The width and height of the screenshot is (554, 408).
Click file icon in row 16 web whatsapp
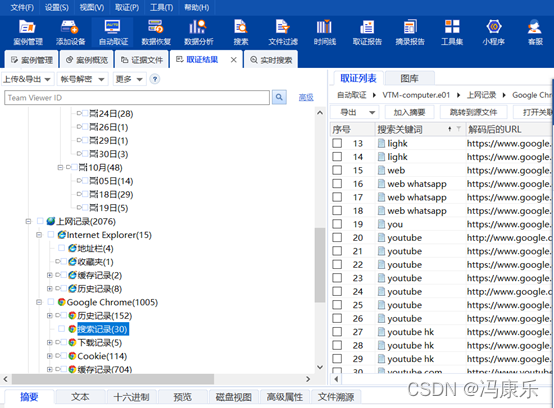(x=381, y=184)
